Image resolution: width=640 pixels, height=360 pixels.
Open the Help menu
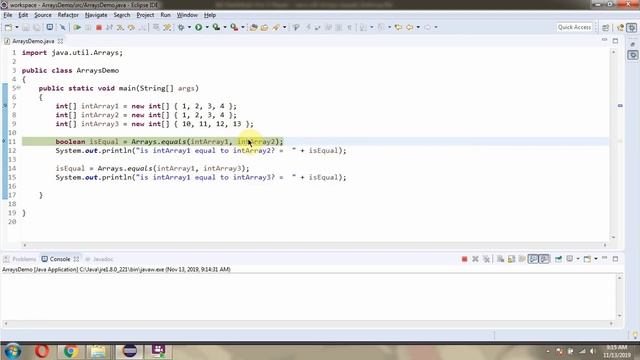(210, 15)
